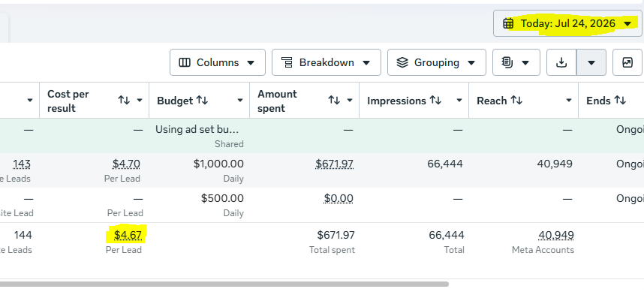Sort by Cost per result arrows
Image resolution: width=644 pixels, height=298 pixels.
[x=124, y=100]
